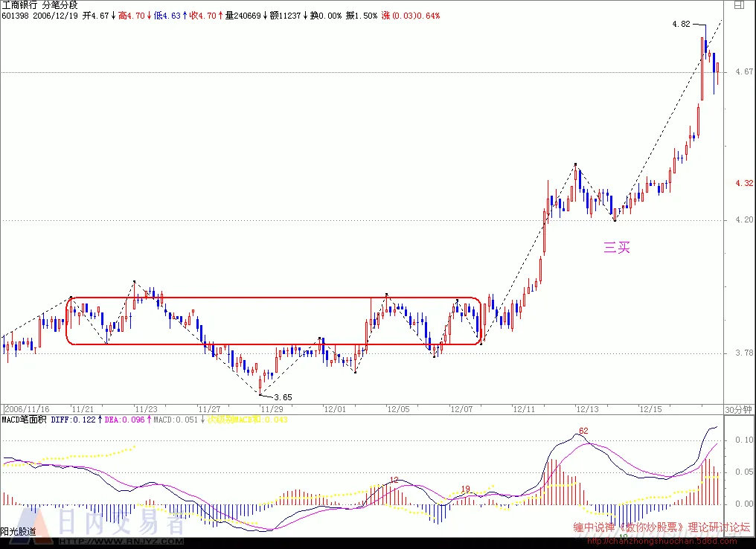
Task: Click the DEA:0.096 readout
Action: tap(125, 420)
